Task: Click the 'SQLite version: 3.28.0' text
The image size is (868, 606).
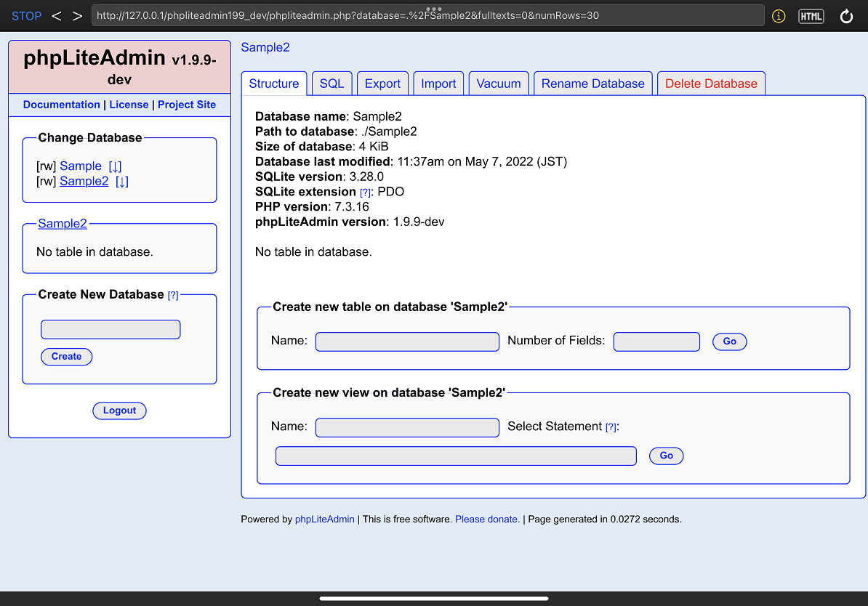Action: pyautogui.click(x=319, y=177)
